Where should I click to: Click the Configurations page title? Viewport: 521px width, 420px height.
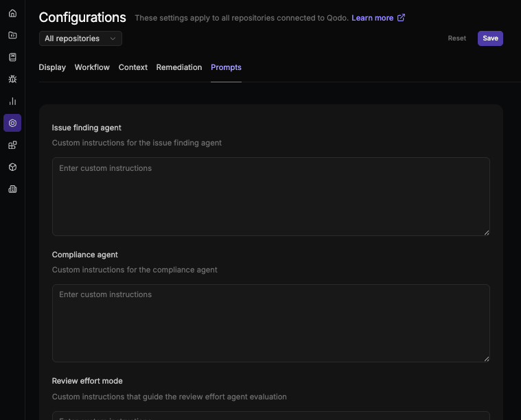click(82, 18)
